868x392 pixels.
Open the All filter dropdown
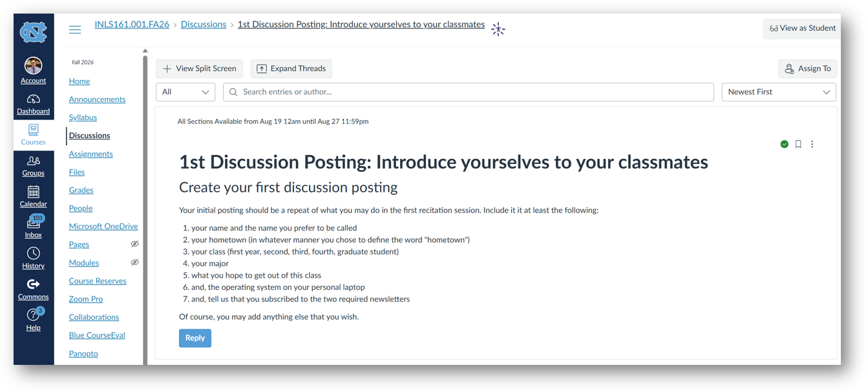coord(185,92)
